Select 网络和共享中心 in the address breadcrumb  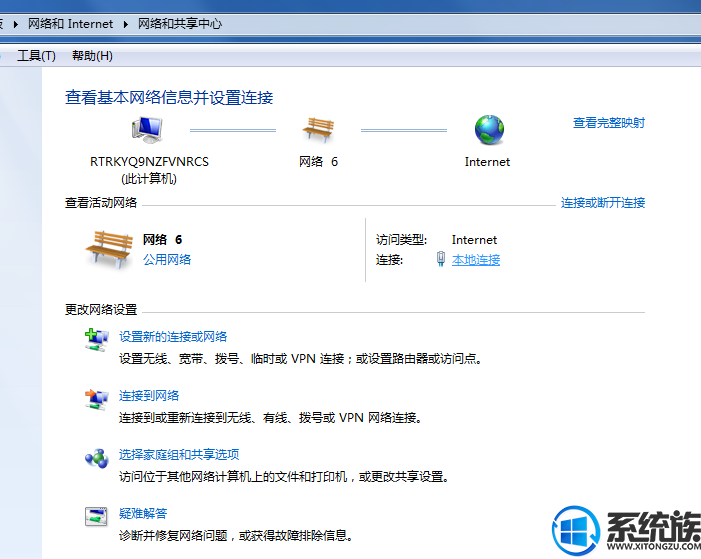(180, 24)
